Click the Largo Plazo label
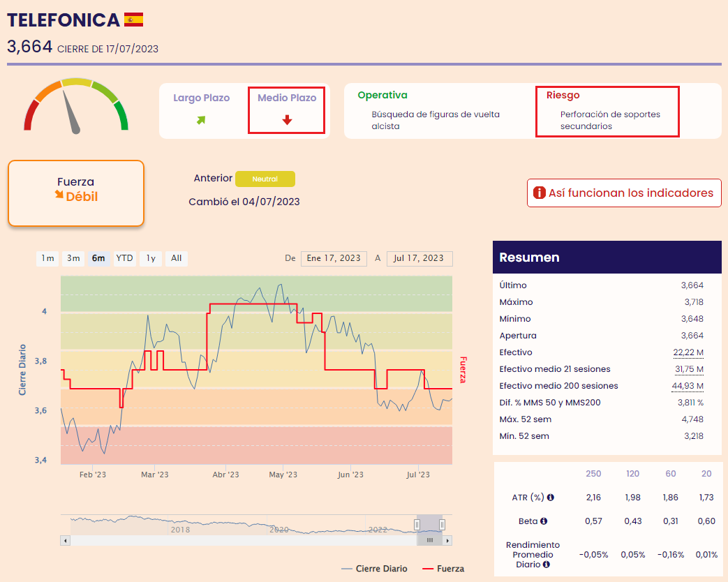Viewport: 728px width, 582px height. (x=202, y=98)
